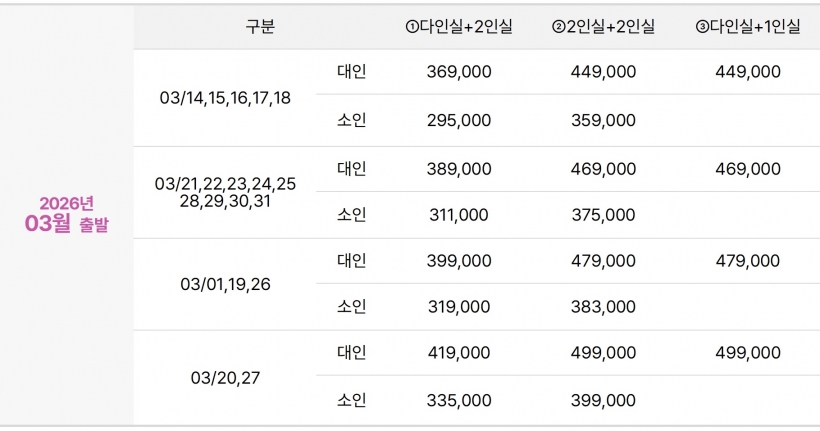Click the 335,000 child price
The width and height of the screenshot is (820, 431).
tap(458, 401)
